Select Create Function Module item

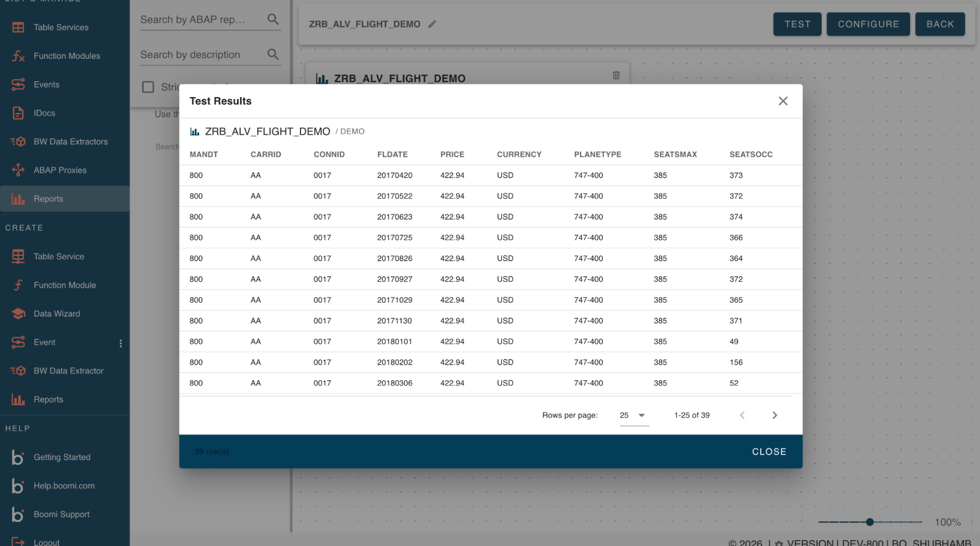coord(65,285)
